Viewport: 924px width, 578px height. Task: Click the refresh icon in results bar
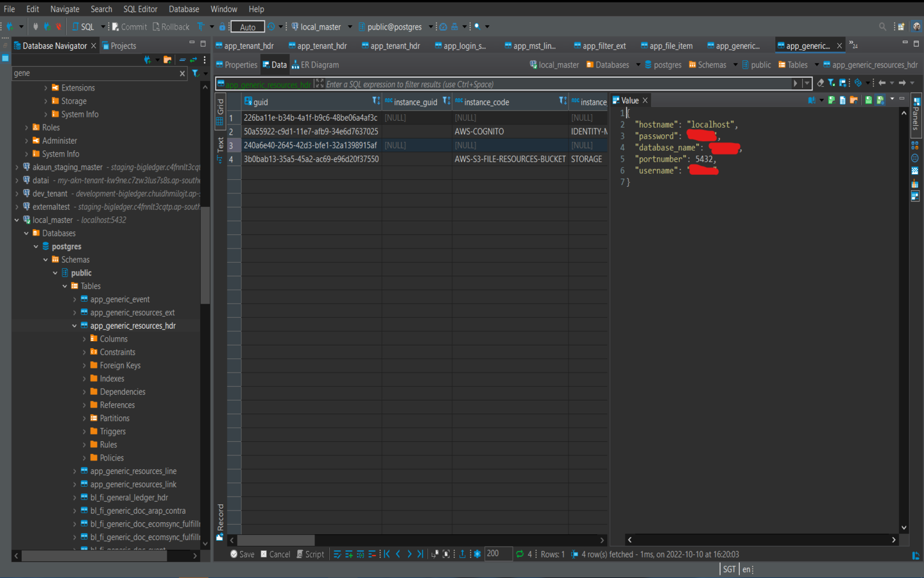(x=520, y=554)
